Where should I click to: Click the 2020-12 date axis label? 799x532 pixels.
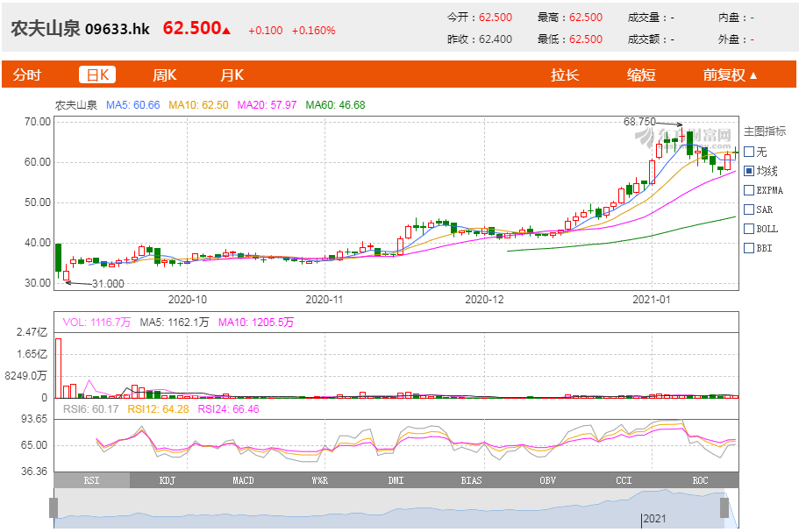click(484, 300)
